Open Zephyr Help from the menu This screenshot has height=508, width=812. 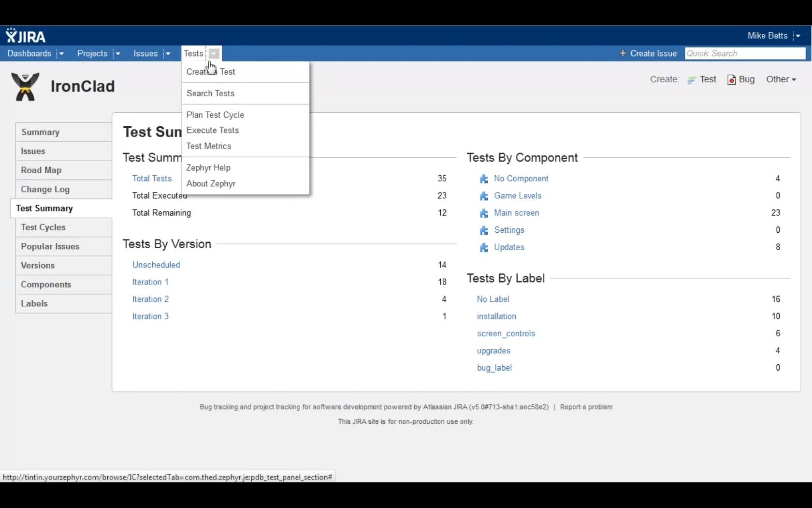[245, 167]
